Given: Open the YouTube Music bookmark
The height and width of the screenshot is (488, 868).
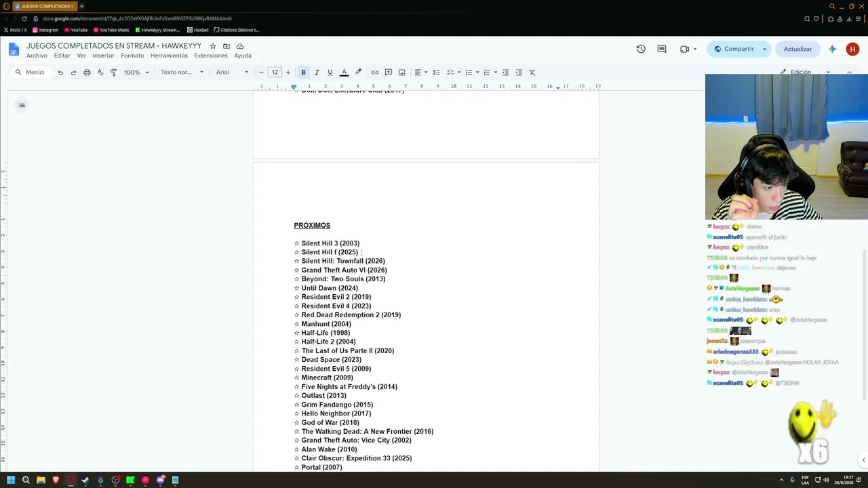Looking at the screenshot, I should (111, 30).
